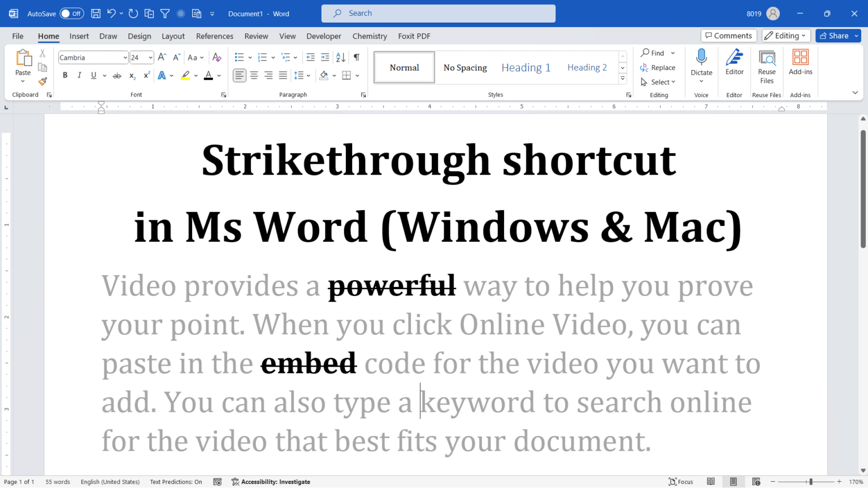
Task: Open the bullet list dropdown arrow
Action: tap(250, 57)
